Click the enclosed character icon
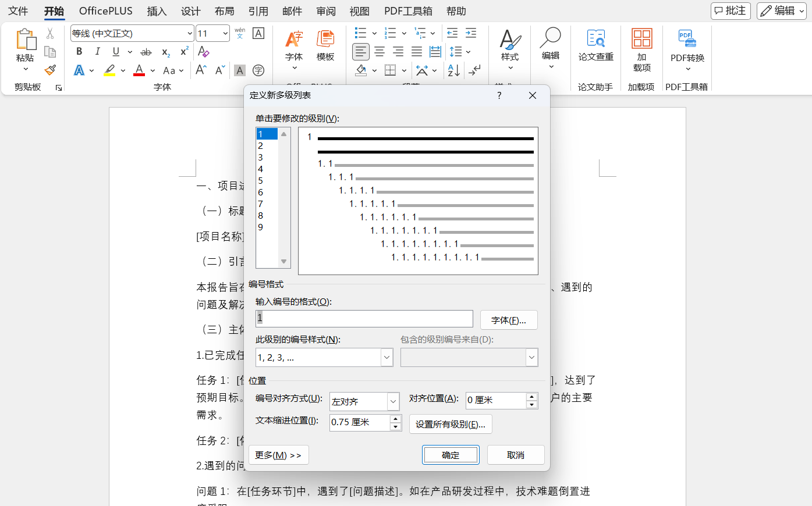812x506 pixels. pos(258,70)
